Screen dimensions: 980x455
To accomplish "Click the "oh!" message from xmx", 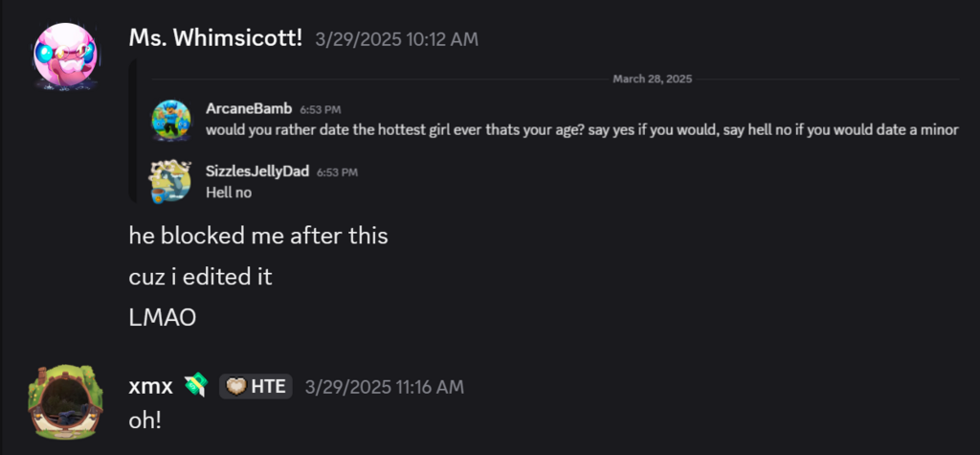I will tap(147, 419).
